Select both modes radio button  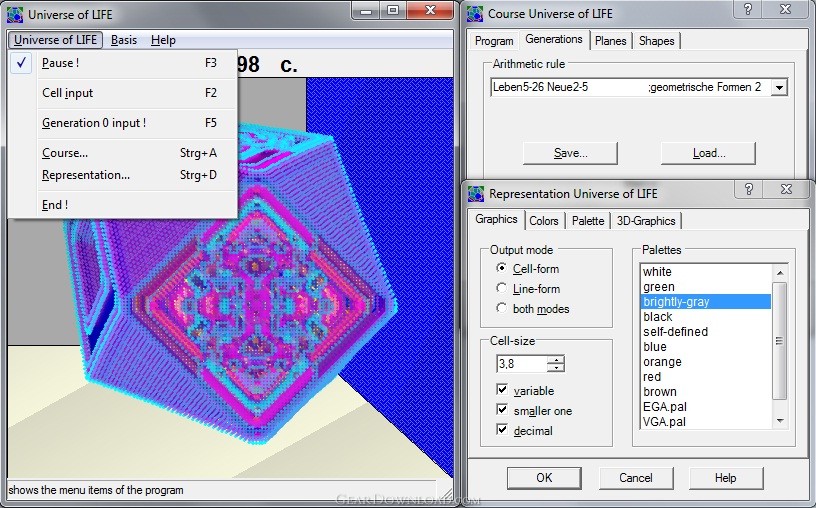pyautogui.click(x=502, y=309)
